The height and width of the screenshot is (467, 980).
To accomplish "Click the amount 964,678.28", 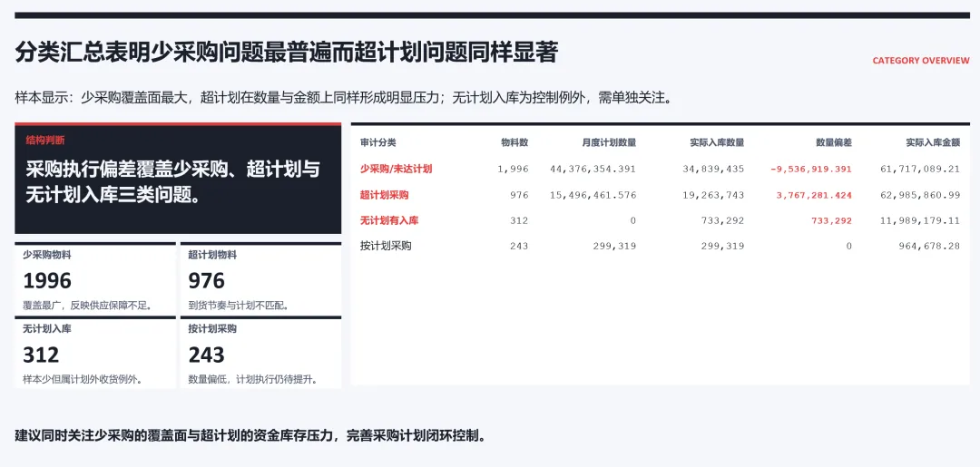I will pyautogui.click(x=929, y=247).
